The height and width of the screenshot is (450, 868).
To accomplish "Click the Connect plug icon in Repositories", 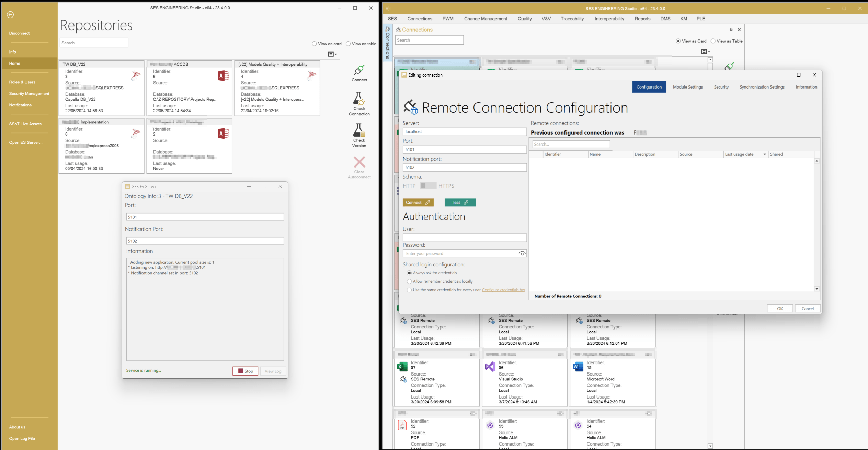I will [x=359, y=70].
